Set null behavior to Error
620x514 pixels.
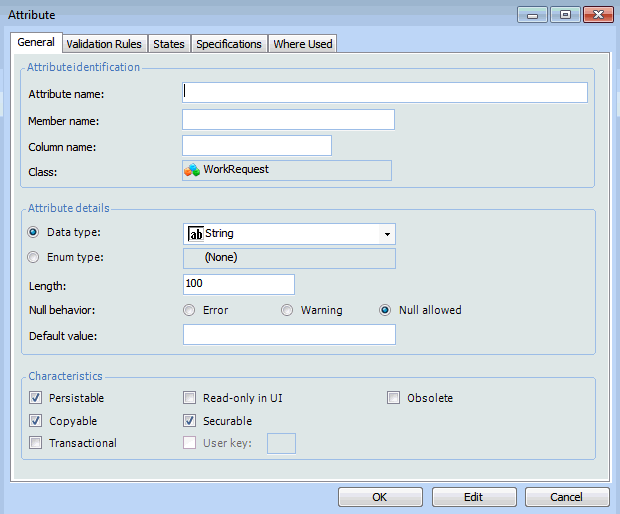point(189,310)
